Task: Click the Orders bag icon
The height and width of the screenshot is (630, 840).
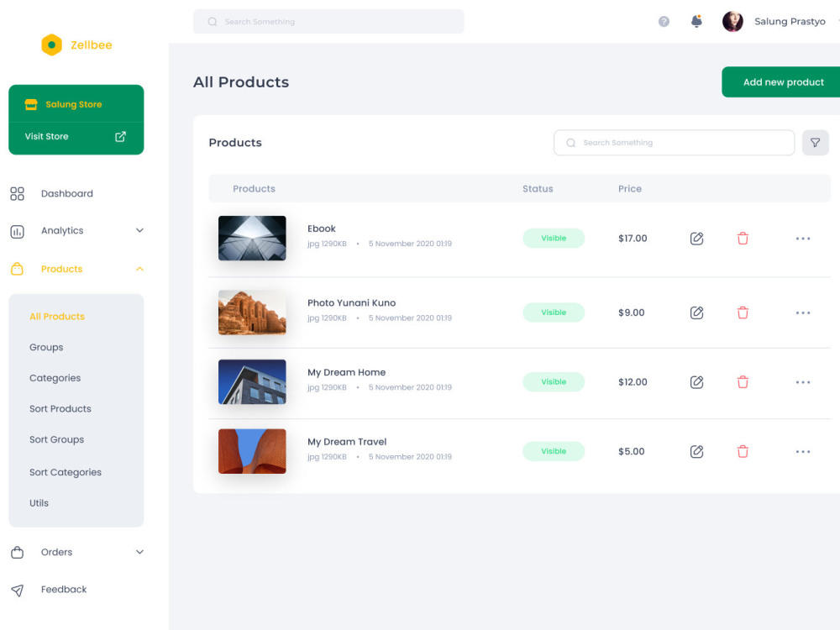Action: 17,553
